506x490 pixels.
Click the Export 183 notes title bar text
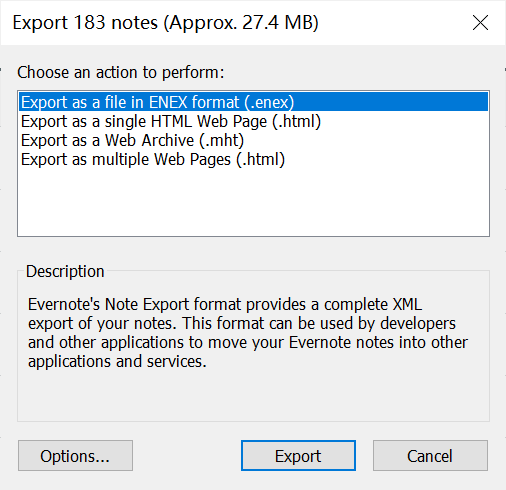click(165, 23)
